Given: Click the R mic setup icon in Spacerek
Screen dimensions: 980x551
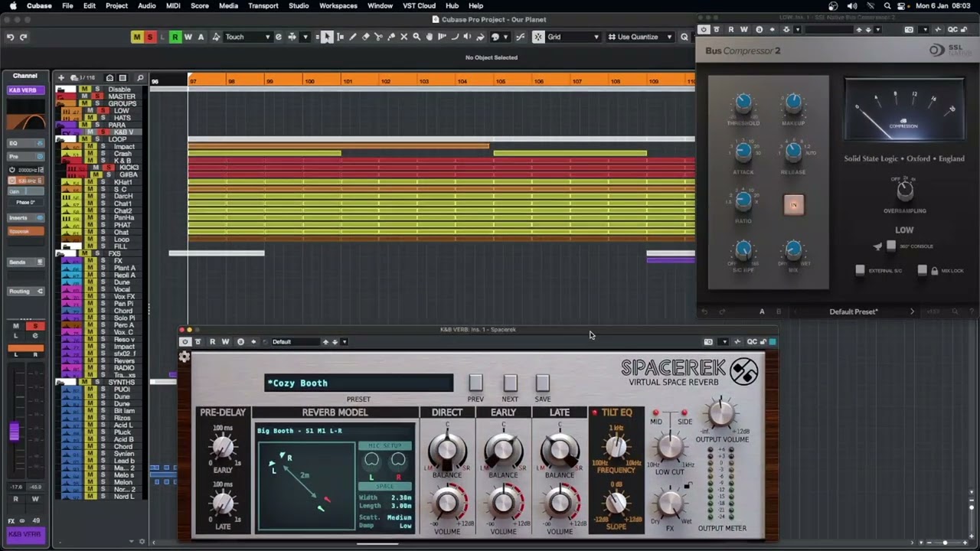Looking at the screenshot, I should pos(398,460).
